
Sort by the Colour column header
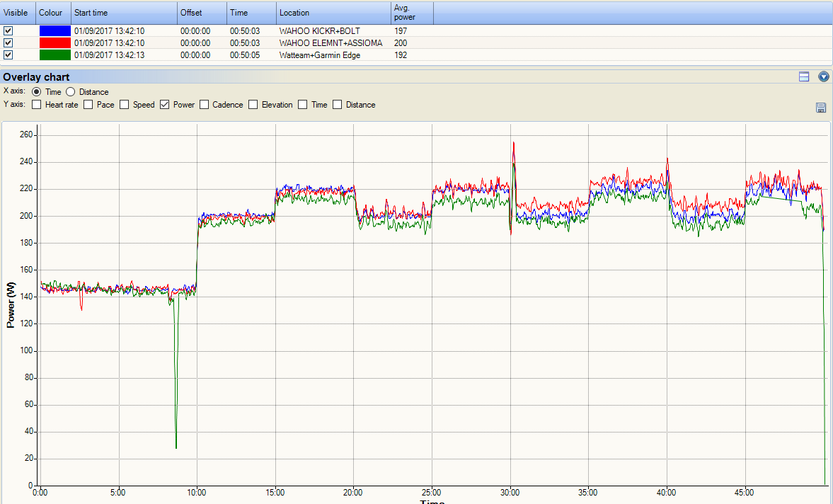(54, 13)
